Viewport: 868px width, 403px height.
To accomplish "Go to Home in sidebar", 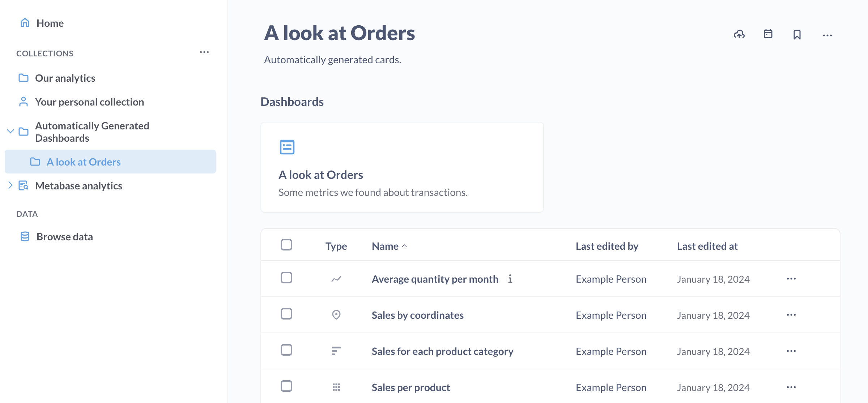I will (x=50, y=23).
